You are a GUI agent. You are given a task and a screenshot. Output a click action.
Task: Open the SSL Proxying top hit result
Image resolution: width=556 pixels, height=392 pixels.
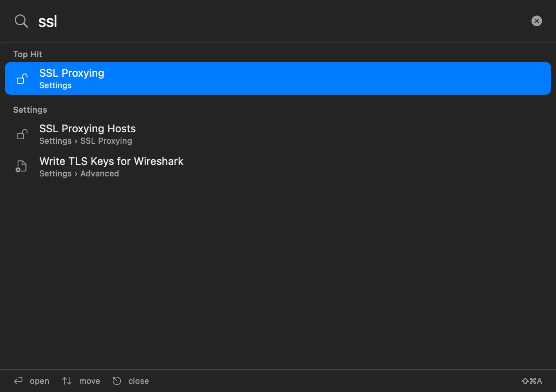coord(278,78)
